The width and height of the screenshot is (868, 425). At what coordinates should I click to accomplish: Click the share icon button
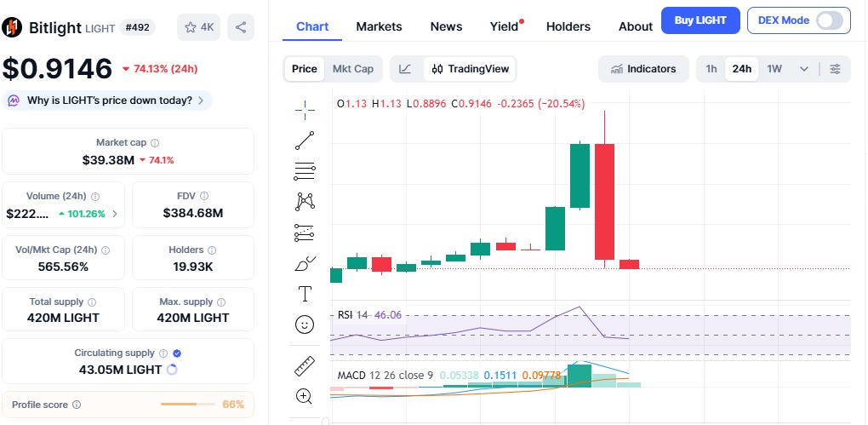tap(241, 27)
